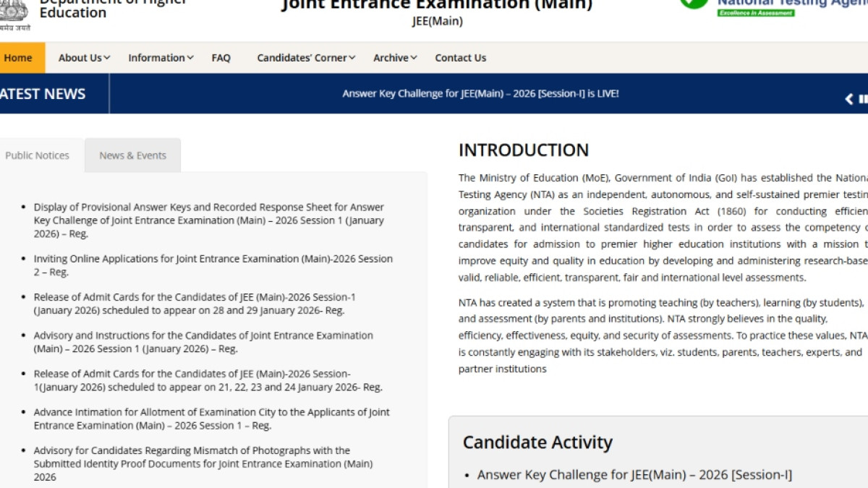This screenshot has width=868, height=488.
Task: Pause the latest news ticker
Action: click(x=863, y=99)
